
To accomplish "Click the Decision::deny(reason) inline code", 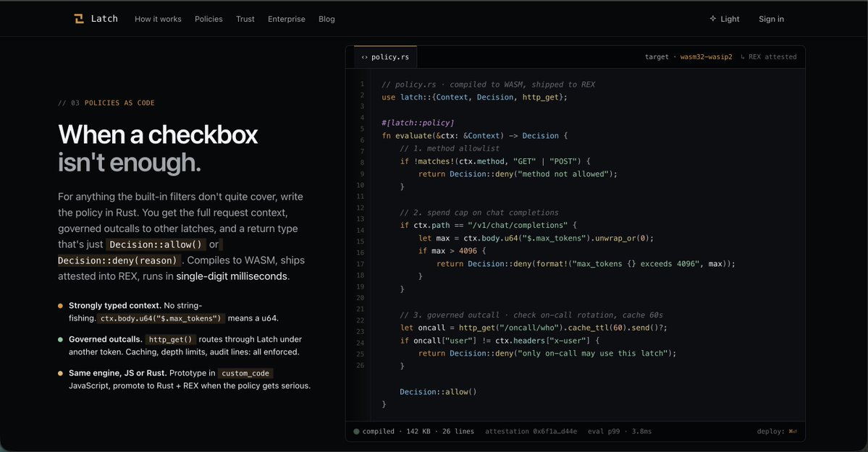I will 119,260.
